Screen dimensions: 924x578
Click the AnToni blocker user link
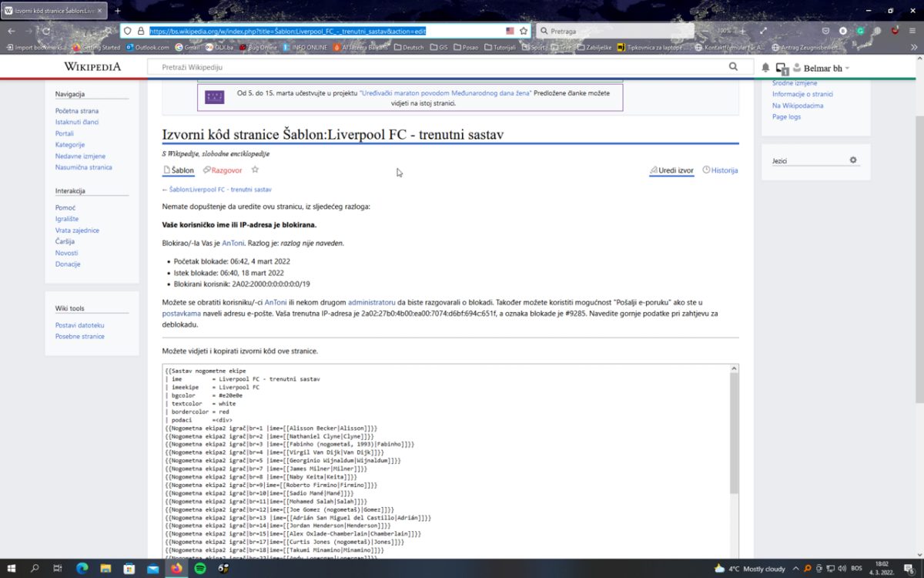[x=233, y=243]
